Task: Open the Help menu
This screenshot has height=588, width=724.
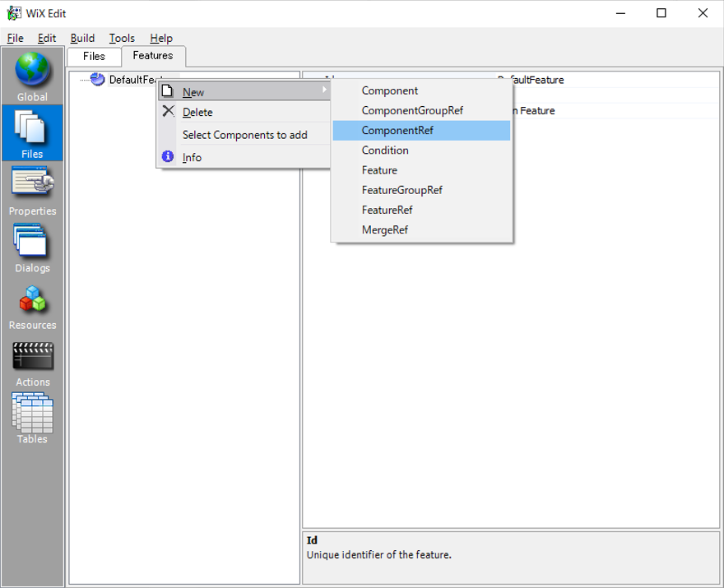Action: [161, 39]
